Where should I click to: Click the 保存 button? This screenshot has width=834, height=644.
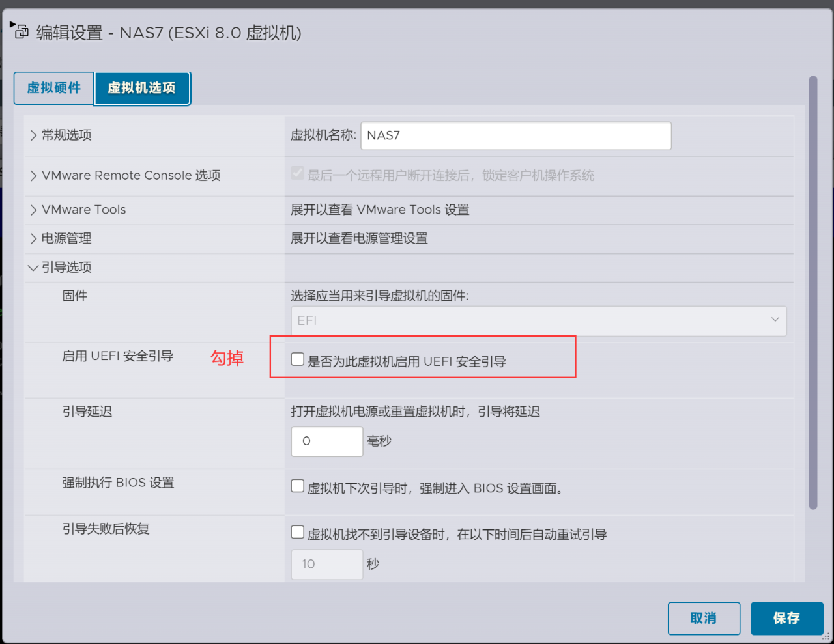(786, 618)
